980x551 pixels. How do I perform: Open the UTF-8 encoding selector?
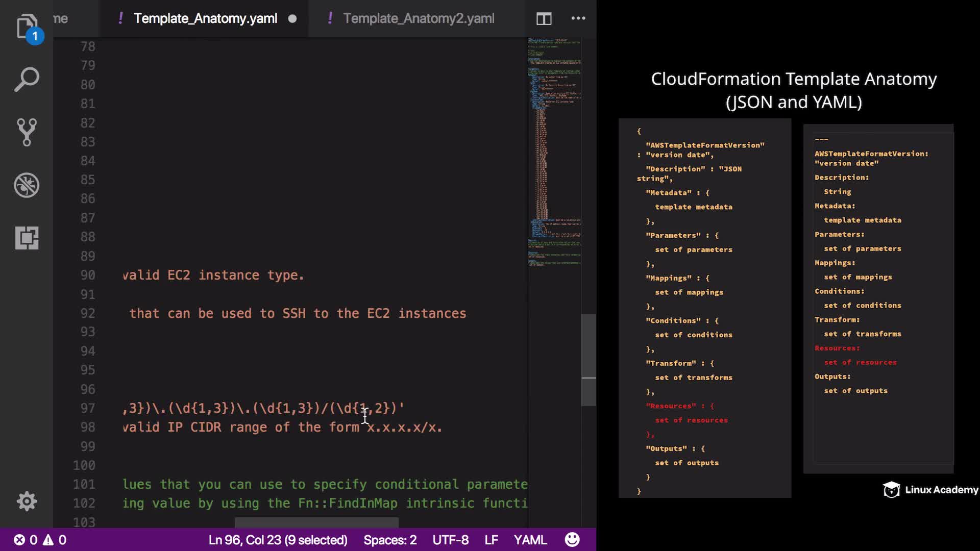pos(450,540)
